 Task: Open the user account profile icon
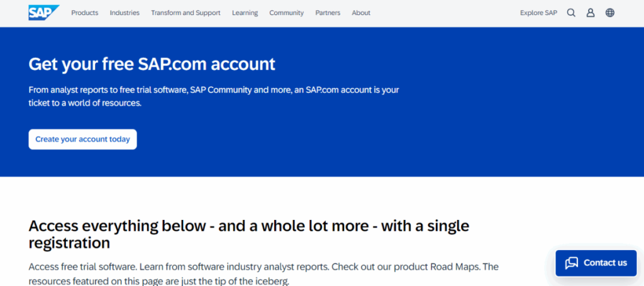pos(590,13)
